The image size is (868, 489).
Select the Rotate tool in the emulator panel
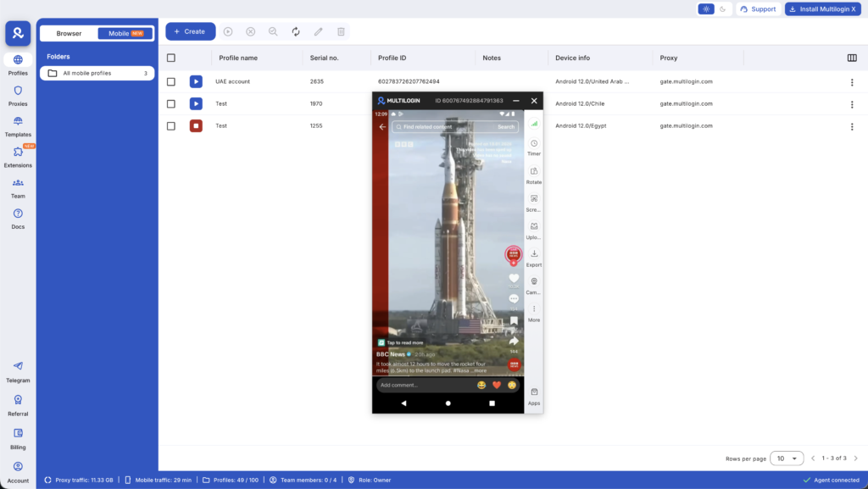click(534, 172)
